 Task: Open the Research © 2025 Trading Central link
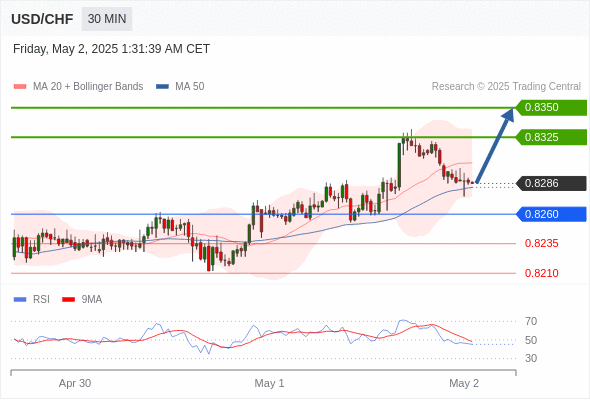coord(506,87)
